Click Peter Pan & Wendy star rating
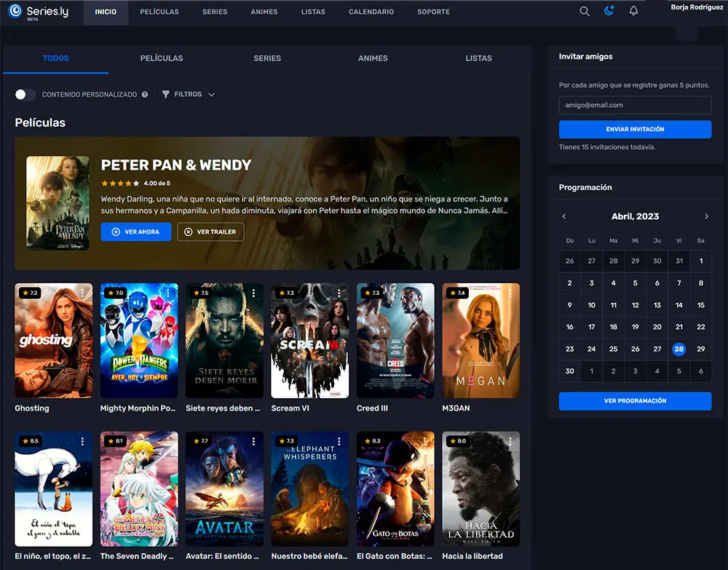This screenshot has height=570, width=728. point(120,183)
